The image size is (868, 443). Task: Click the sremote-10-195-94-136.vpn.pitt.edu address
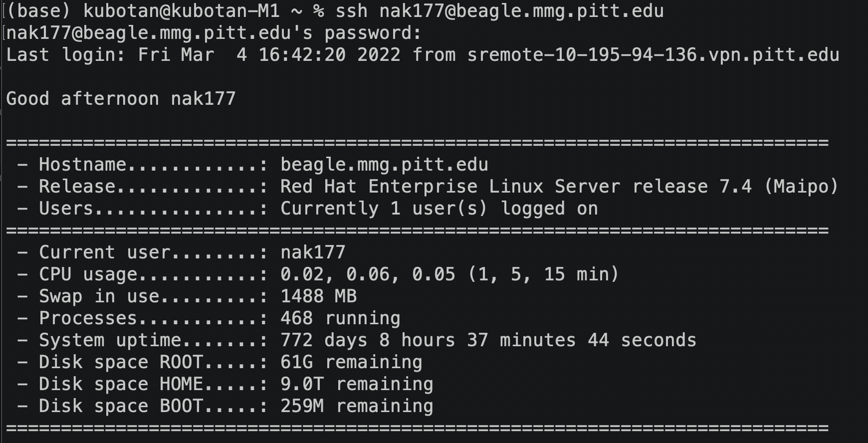(x=653, y=55)
